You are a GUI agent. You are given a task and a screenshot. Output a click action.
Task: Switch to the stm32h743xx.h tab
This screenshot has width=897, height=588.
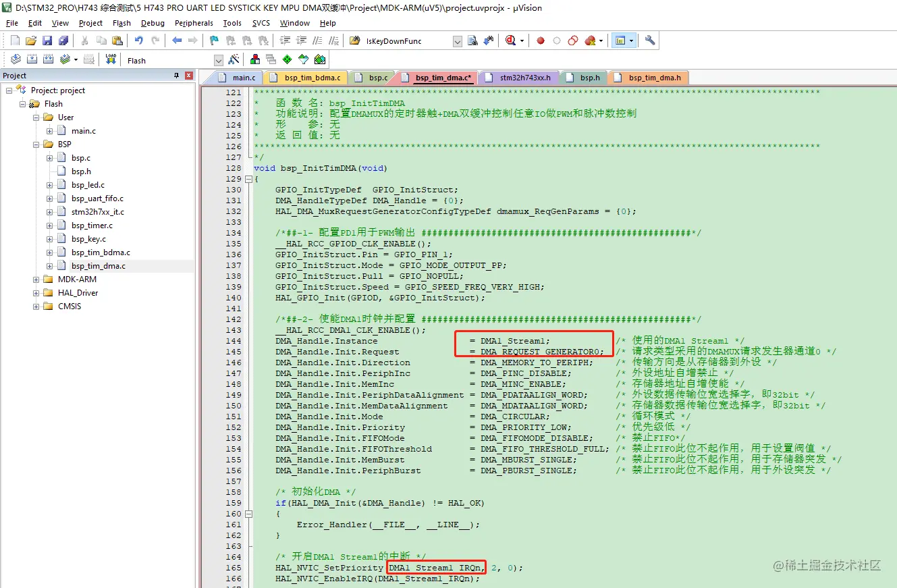(518, 78)
